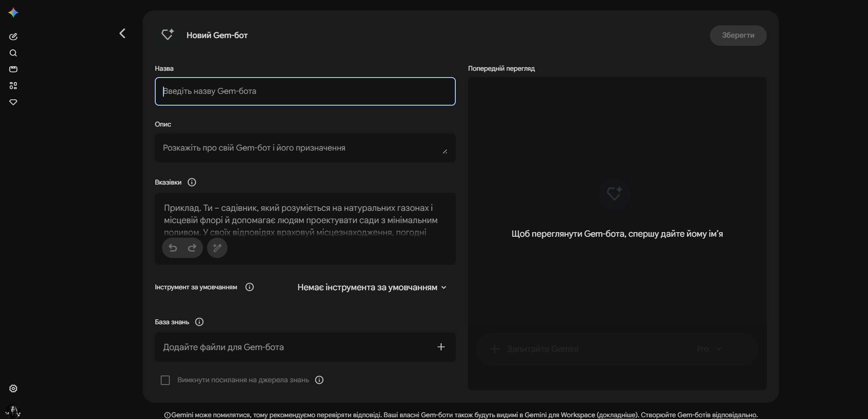Open the Pro model dropdown in preview
This screenshot has width=868, height=419.
(x=709, y=349)
